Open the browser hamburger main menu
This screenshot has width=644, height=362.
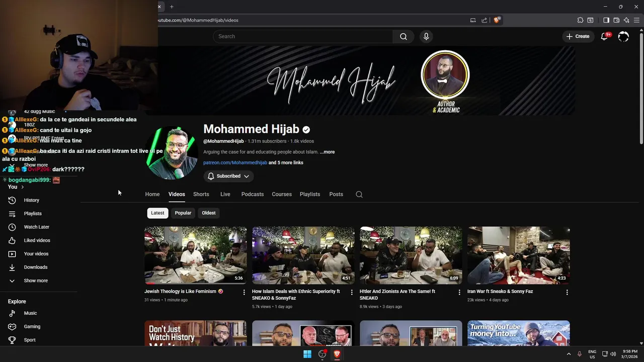point(636,20)
